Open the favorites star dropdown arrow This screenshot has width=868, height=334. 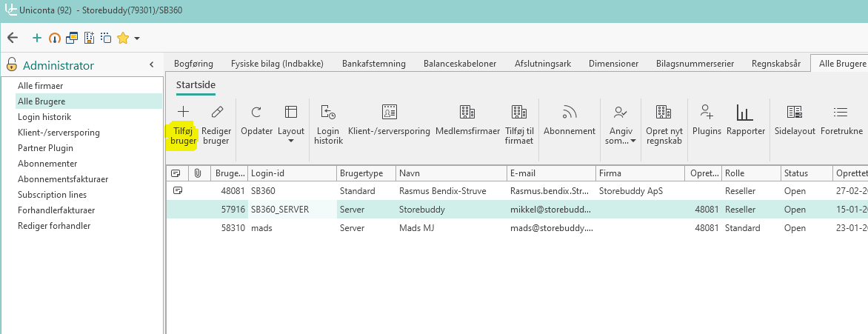[137, 39]
